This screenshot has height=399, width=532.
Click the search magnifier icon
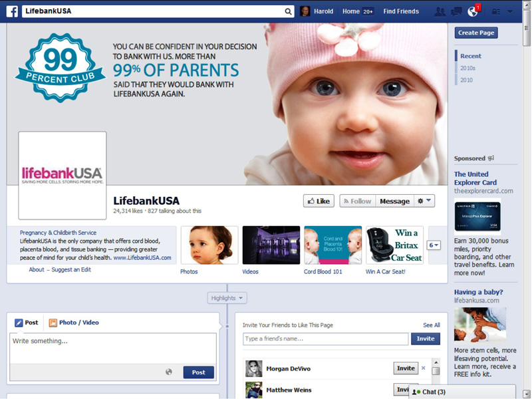point(288,11)
